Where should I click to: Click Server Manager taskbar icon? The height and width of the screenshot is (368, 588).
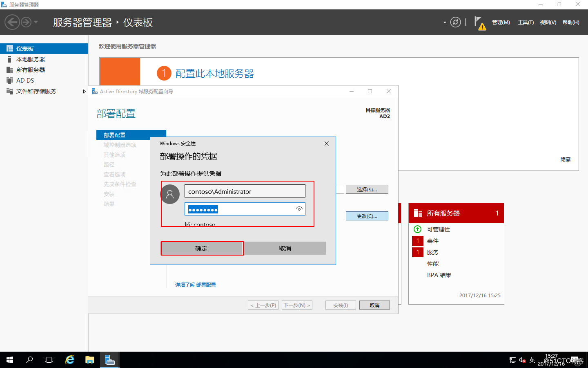point(110,360)
